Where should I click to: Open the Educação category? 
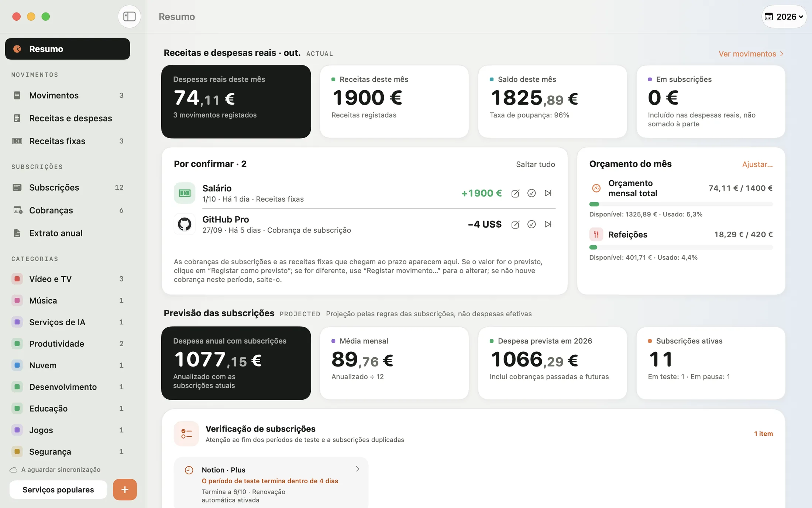pyautogui.click(x=68, y=409)
